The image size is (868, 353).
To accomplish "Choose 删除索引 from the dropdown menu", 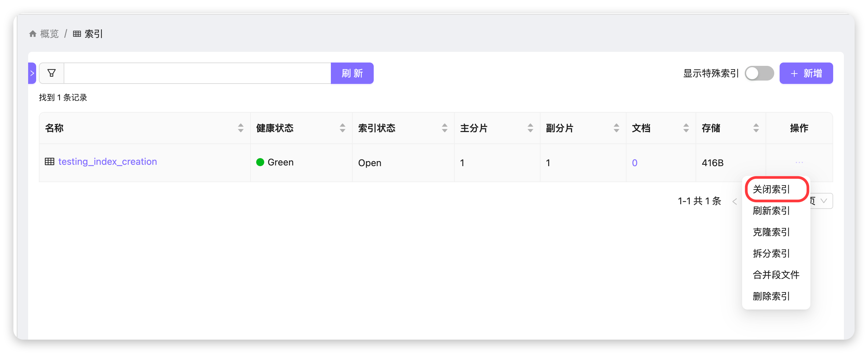I will click(771, 297).
